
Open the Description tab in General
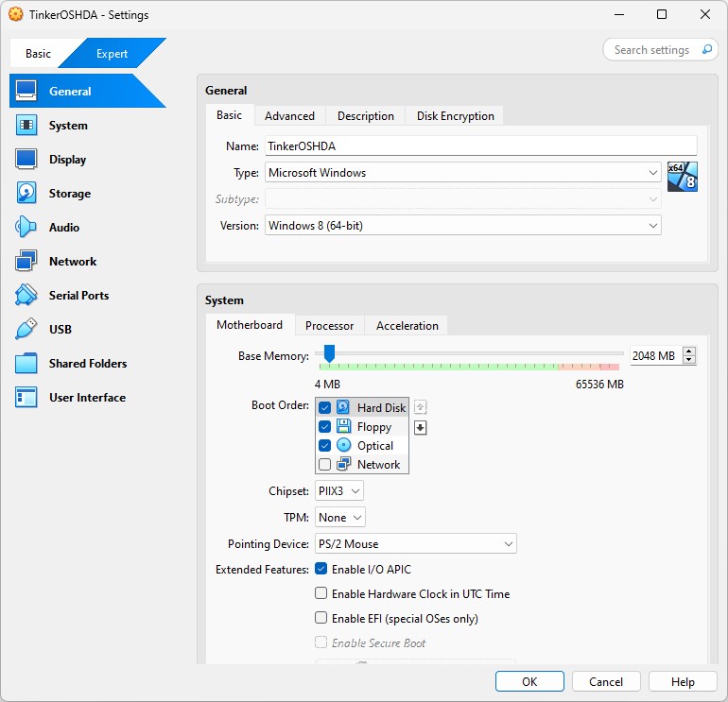tap(365, 115)
